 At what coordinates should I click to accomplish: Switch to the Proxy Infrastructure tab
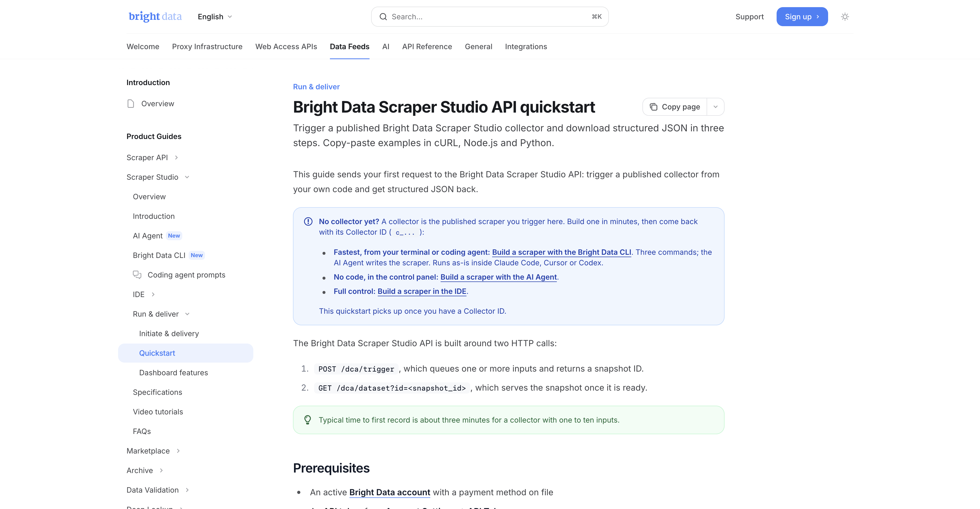tap(207, 47)
